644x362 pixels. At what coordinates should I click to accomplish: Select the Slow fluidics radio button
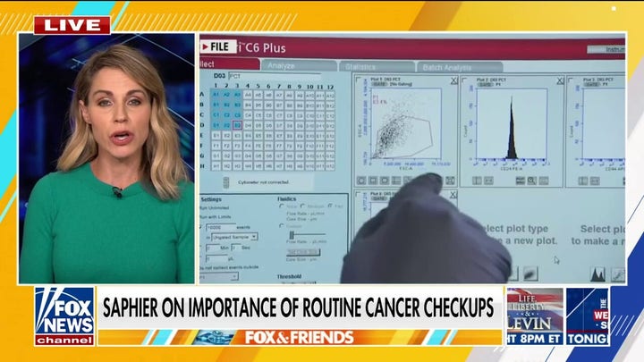282,206
